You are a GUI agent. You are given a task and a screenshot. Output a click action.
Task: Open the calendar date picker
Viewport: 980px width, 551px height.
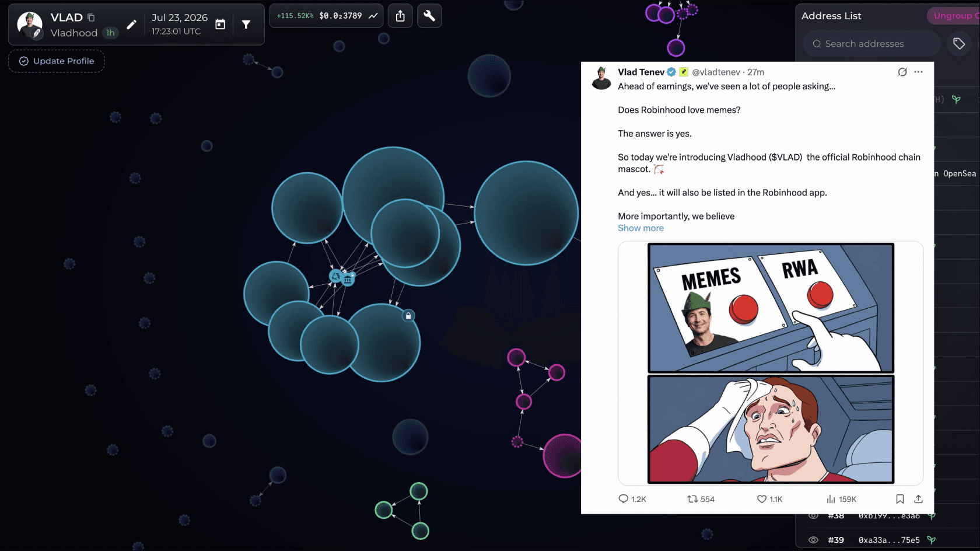[x=220, y=25]
